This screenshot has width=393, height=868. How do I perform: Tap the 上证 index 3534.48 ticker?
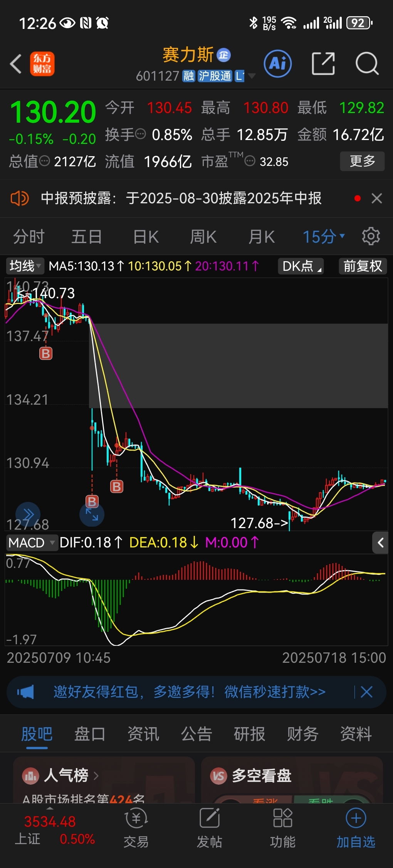click(x=54, y=830)
